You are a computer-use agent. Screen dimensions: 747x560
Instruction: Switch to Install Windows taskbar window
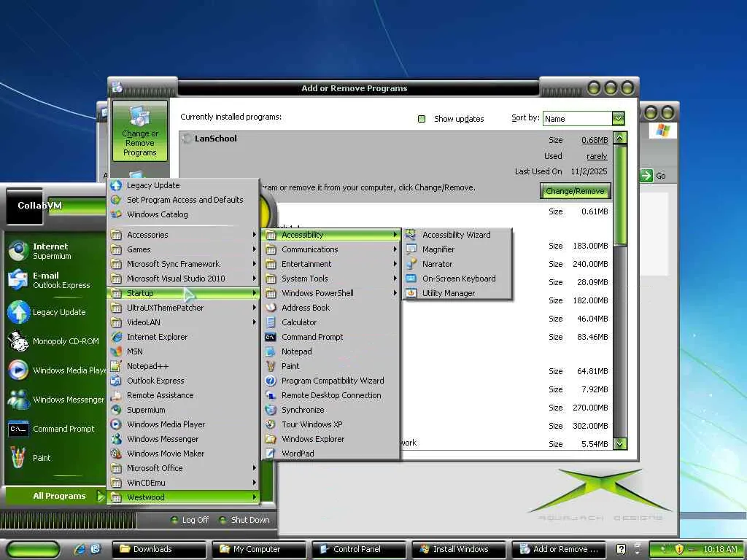coord(459,549)
